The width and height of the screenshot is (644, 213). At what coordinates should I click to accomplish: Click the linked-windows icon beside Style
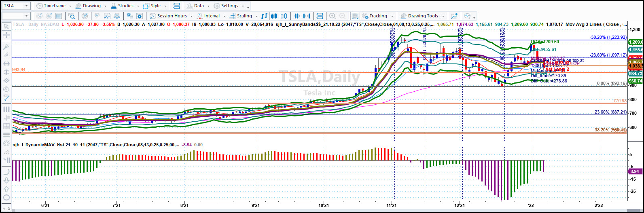click(176, 6)
